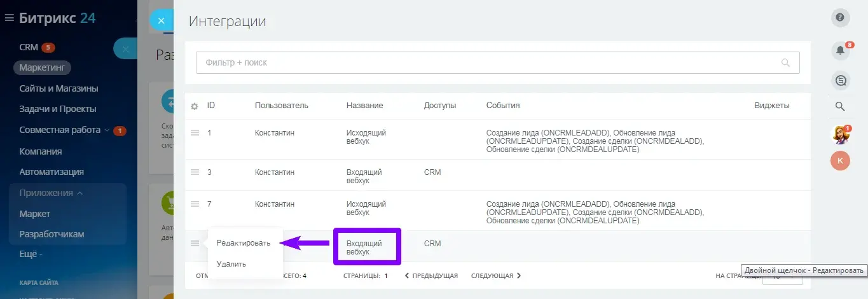The width and height of the screenshot is (868, 299).
Task: Open CRM in left menu
Action: click(x=29, y=47)
